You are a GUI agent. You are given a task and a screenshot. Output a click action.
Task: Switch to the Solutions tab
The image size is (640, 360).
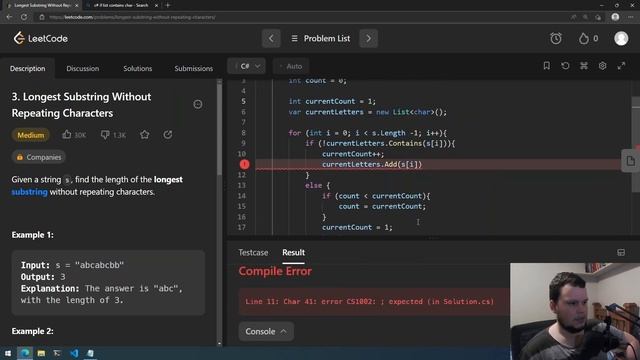point(138,69)
